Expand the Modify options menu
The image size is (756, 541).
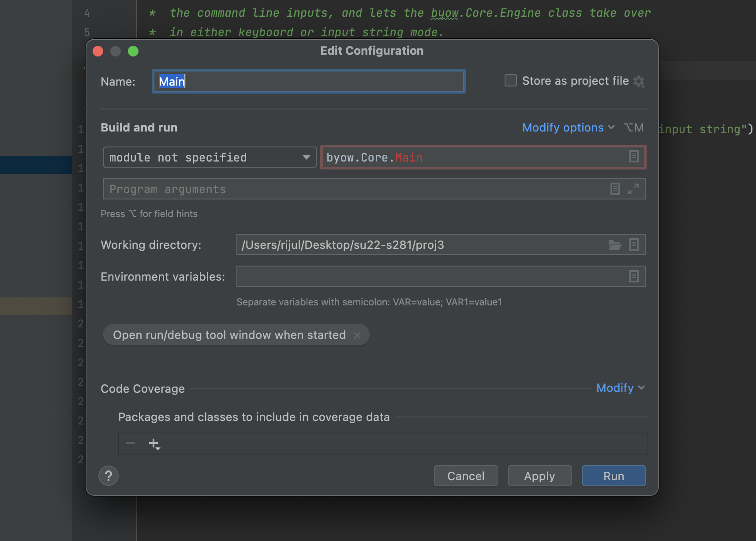568,128
